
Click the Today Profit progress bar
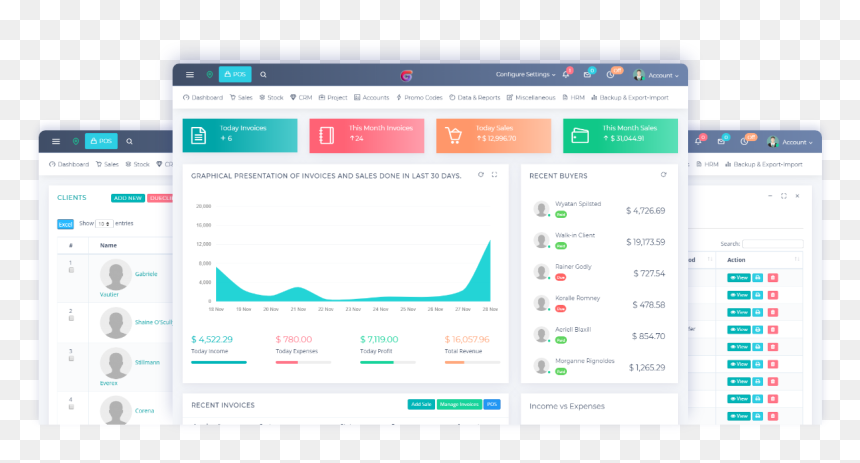[388, 363]
